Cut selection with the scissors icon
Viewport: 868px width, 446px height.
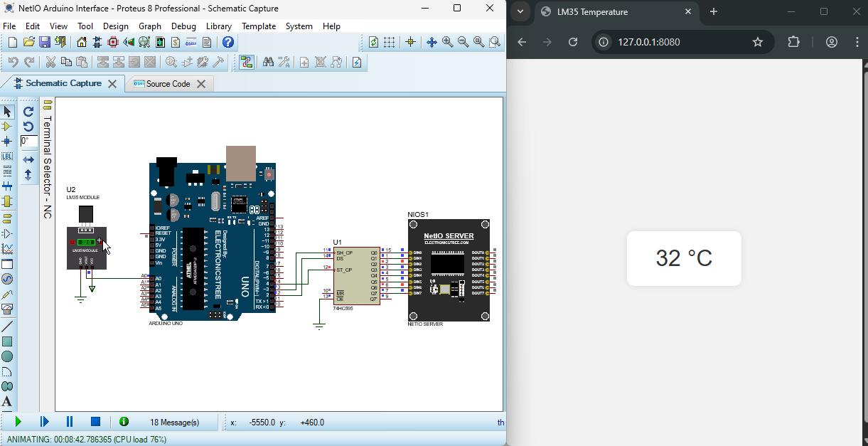point(50,63)
